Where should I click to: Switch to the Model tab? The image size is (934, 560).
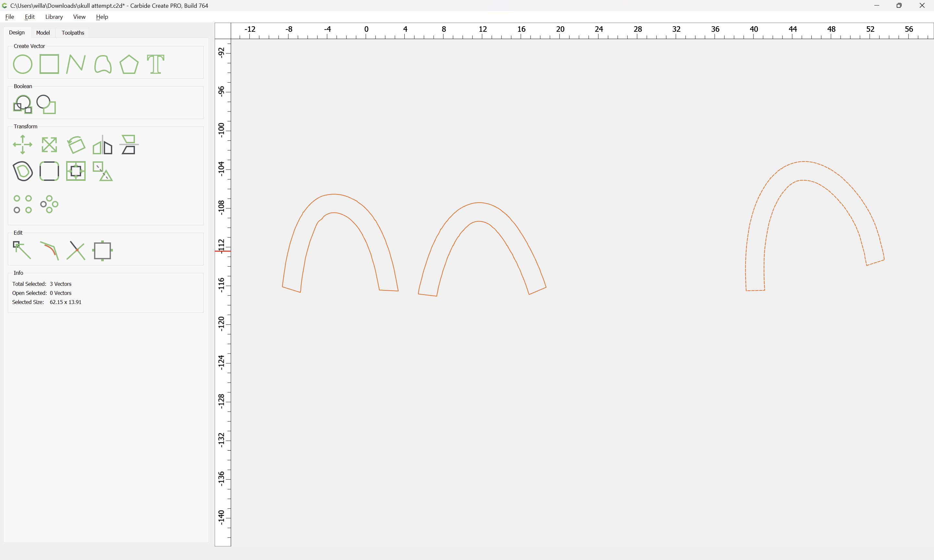coord(43,33)
